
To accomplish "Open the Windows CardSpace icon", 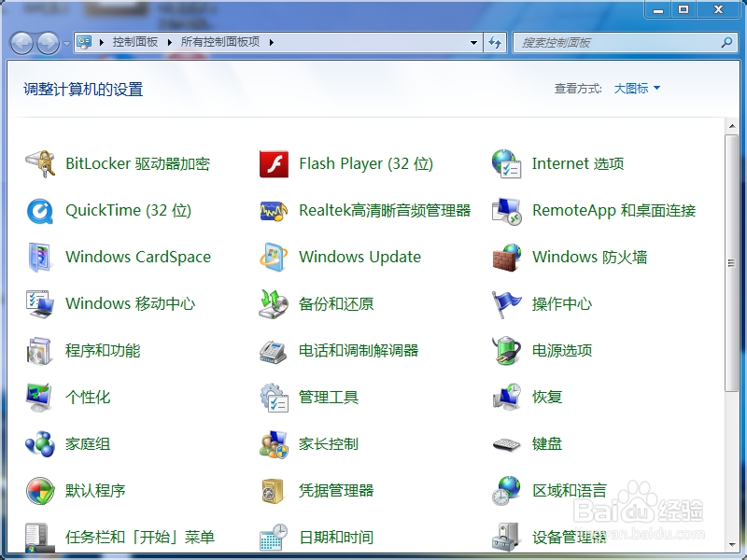I will (x=39, y=258).
